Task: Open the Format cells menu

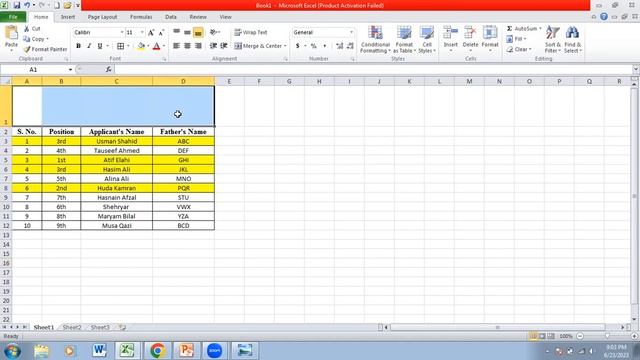Action: tap(490, 39)
